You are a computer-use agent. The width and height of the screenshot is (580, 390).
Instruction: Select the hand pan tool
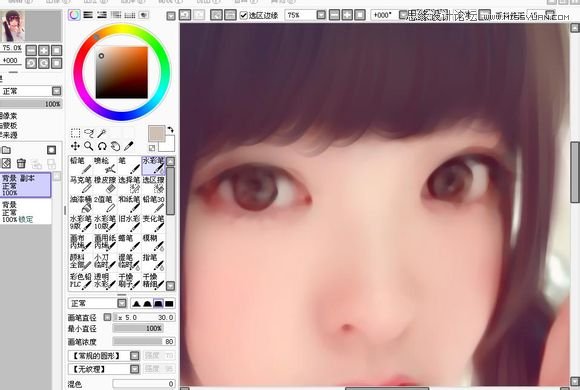click(x=115, y=146)
